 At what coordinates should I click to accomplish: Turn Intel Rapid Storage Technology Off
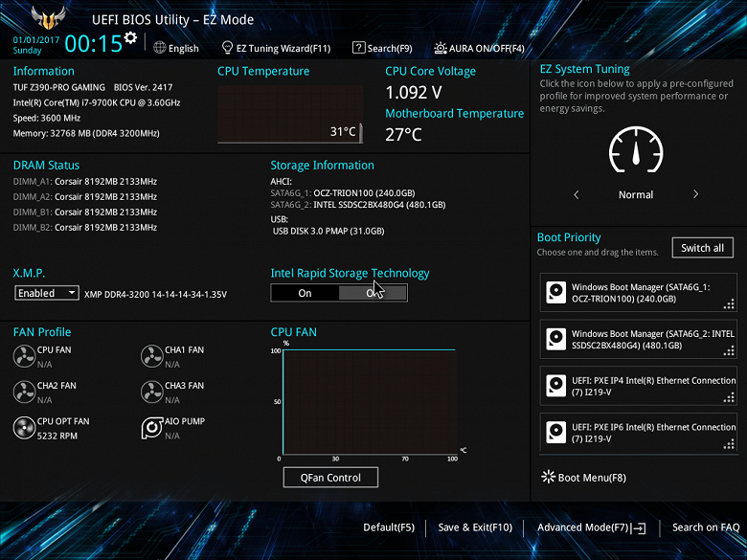[373, 293]
